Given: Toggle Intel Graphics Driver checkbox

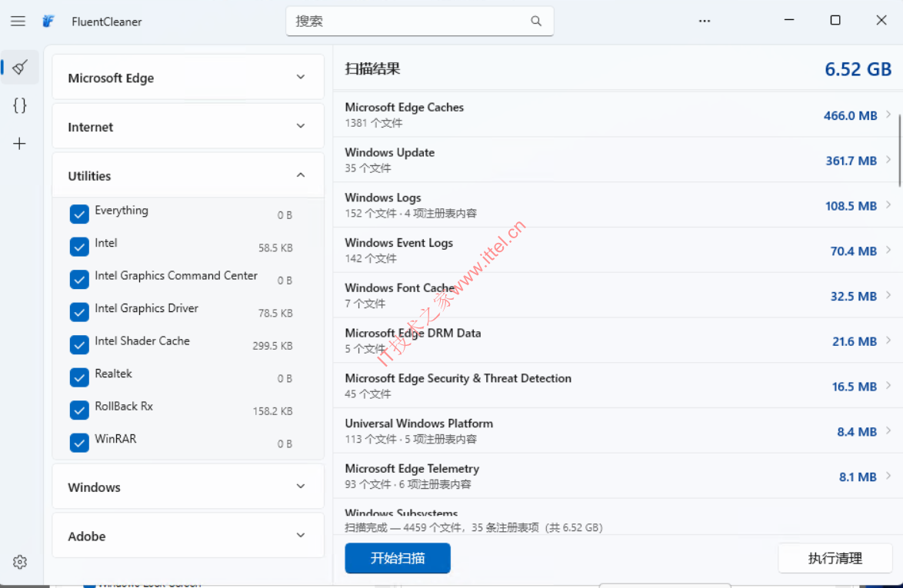Looking at the screenshot, I should coord(79,312).
